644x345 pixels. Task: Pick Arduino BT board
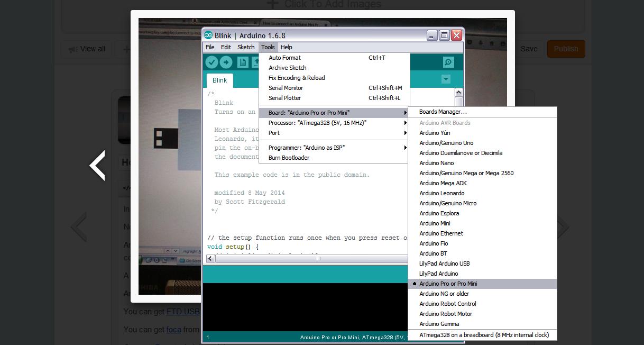pos(482,253)
